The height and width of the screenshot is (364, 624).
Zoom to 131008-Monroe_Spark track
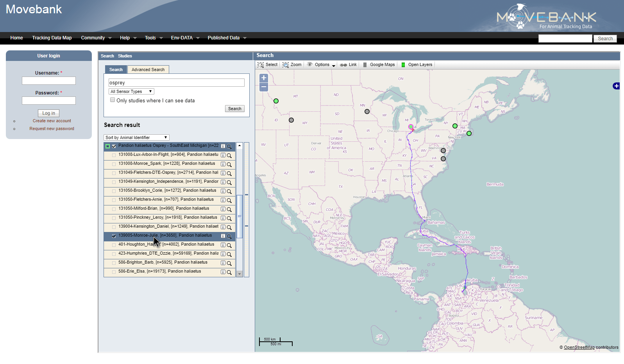click(229, 164)
